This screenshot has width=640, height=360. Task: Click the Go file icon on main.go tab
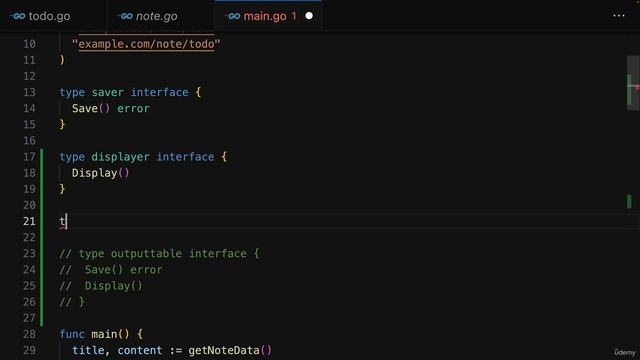[233, 16]
